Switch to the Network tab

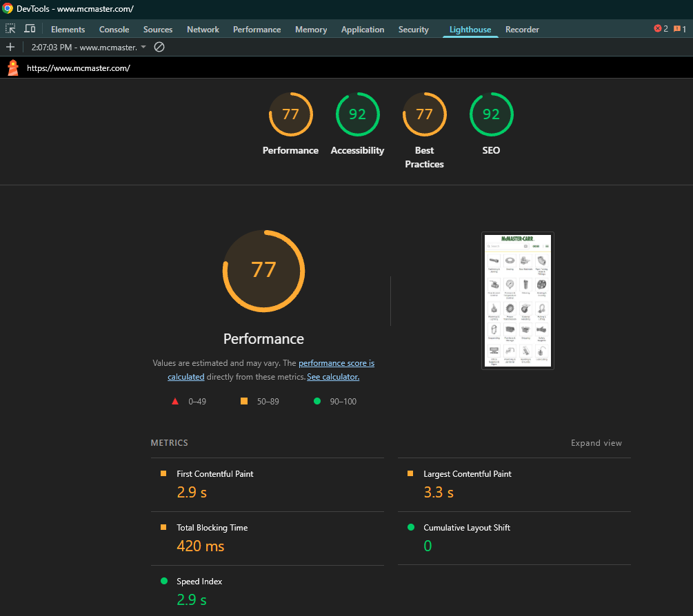click(203, 30)
